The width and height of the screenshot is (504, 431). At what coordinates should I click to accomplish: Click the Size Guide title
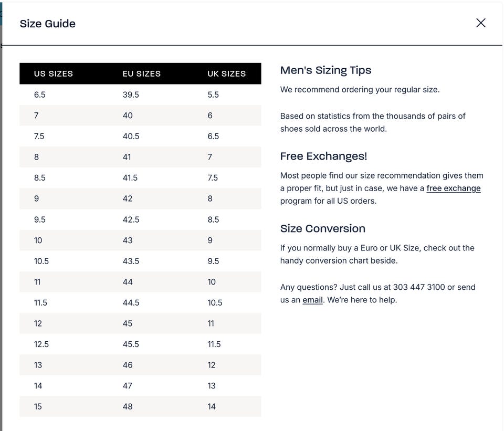pyautogui.click(x=47, y=24)
